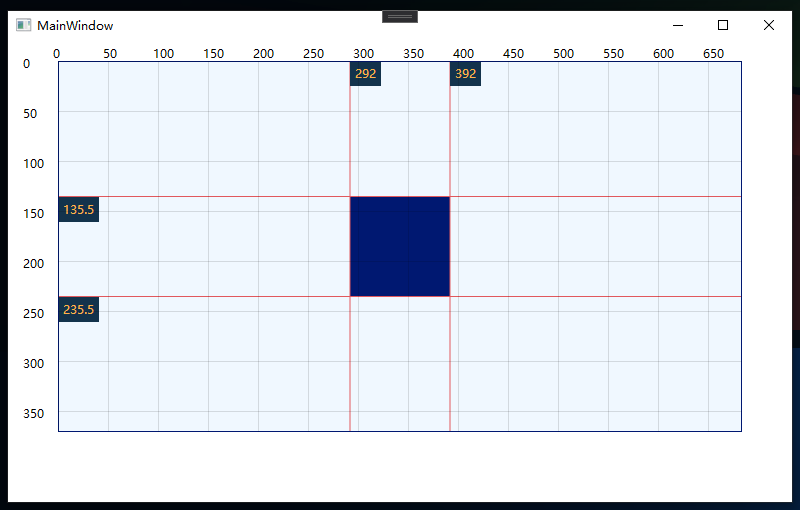Click the 200 label on the left ruler
This screenshot has width=800, height=510.
[x=34, y=264]
